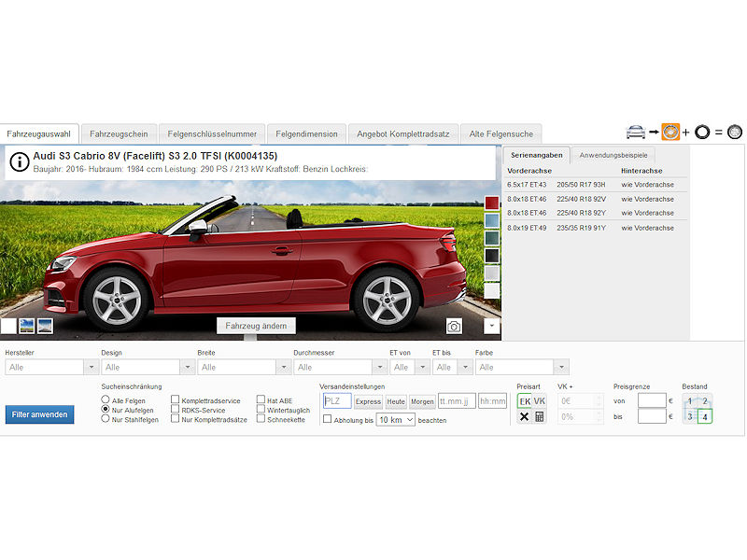Set Bestand to 2
This screenshot has height=560, width=747.
[x=705, y=401]
